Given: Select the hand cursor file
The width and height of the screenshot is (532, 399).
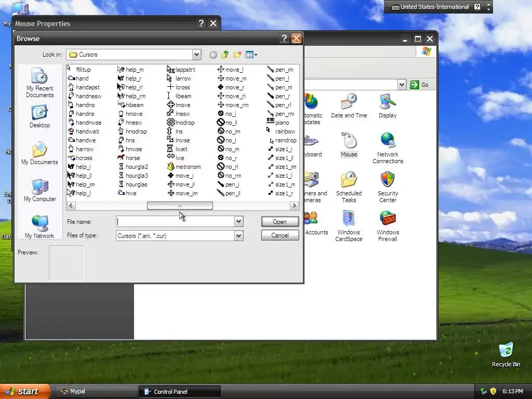Looking at the screenshot, I should coord(78,78).
